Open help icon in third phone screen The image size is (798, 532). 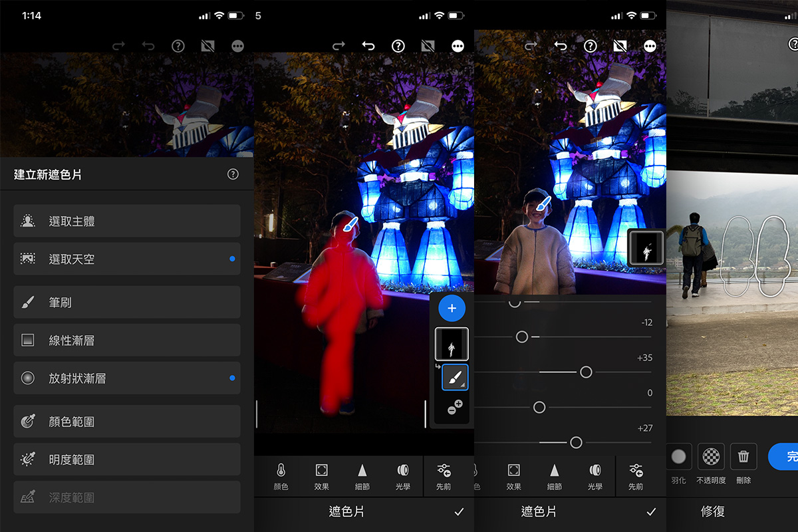(591, 46)
